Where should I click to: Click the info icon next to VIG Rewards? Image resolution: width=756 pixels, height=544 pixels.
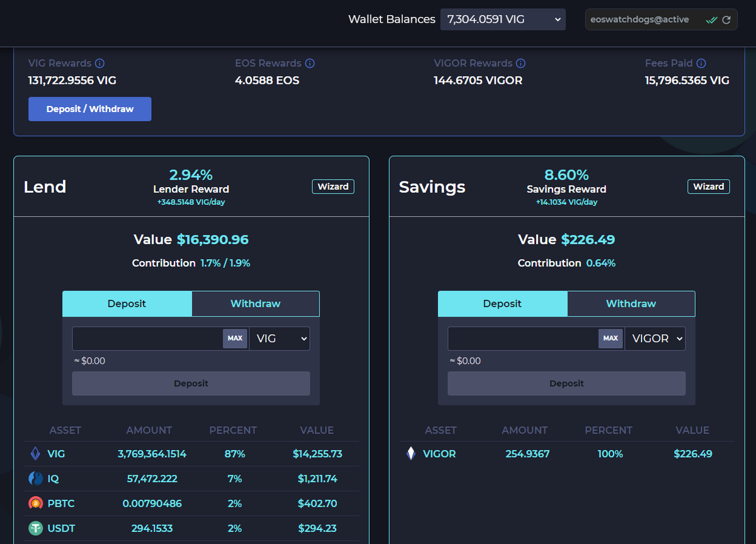(100, 63)
